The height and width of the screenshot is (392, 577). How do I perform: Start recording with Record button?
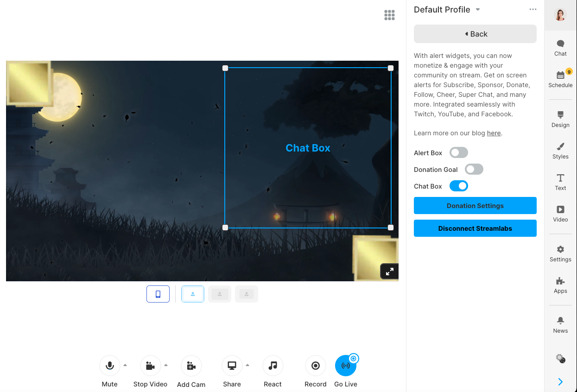coord(316,366)
